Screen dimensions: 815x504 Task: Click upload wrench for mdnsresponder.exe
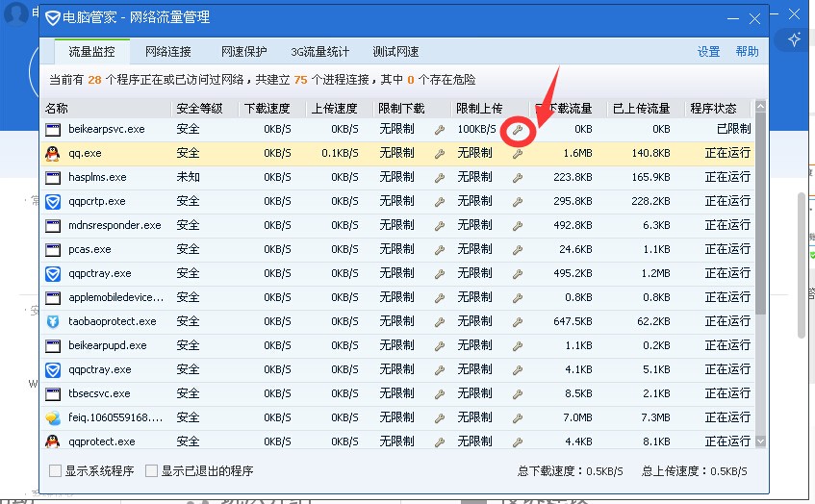pyautogui.click(x=517, y=226)
